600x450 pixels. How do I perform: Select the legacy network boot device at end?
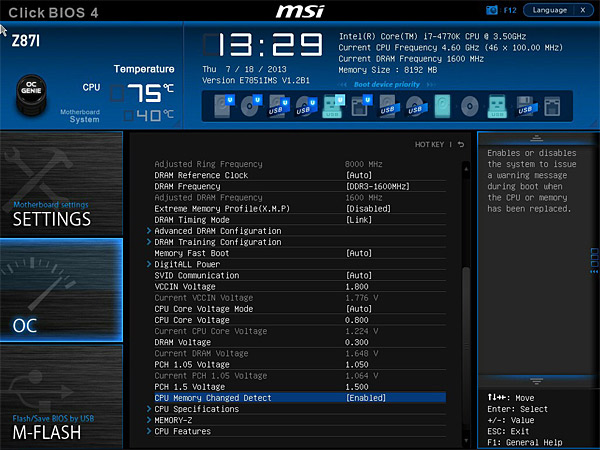click(552, 106)
